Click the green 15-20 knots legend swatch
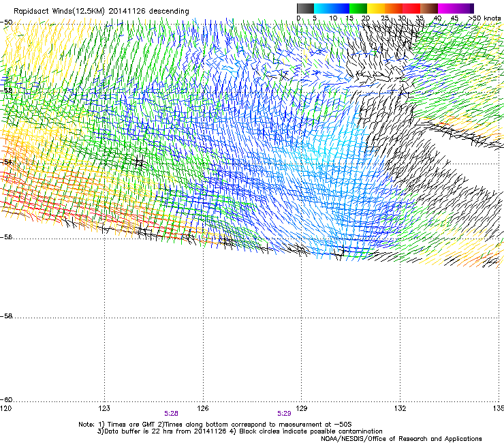Image resolution: width=504 pixels, height=443 pixels. point(358,8)
